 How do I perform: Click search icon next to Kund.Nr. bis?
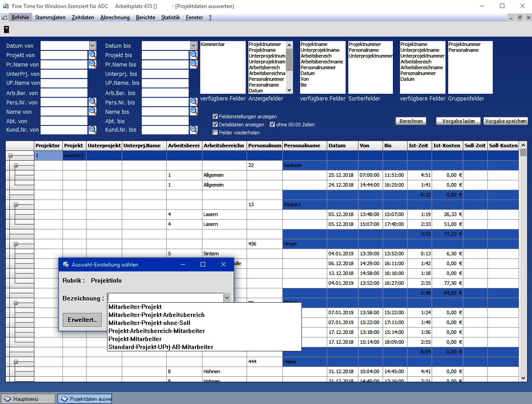pos(194,129)
